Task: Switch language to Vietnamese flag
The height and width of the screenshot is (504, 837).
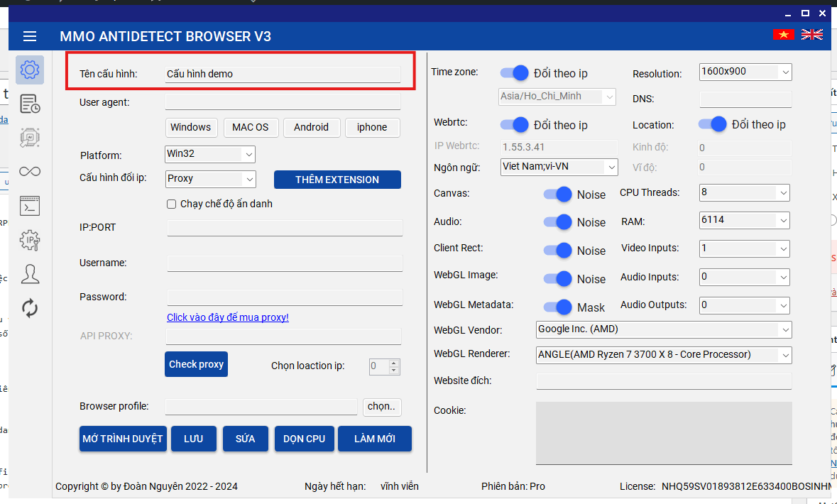Action: pyautogui.click(x=783, y=35)
